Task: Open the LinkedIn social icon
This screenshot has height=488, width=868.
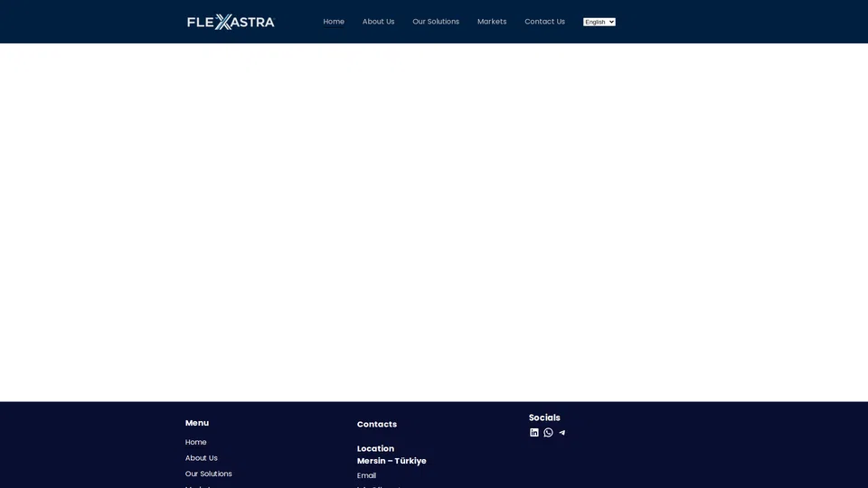Action: pos(534,433)
